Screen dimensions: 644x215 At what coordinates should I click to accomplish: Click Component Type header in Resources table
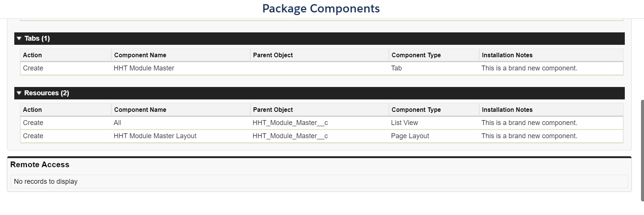click(416, 110)
